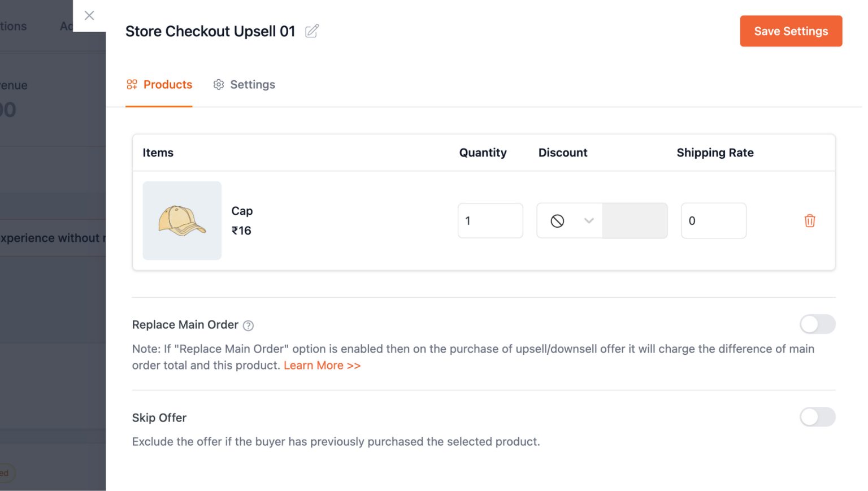
Task: Expand the Discount type dropdown chevron
Action: pos(589,221)
